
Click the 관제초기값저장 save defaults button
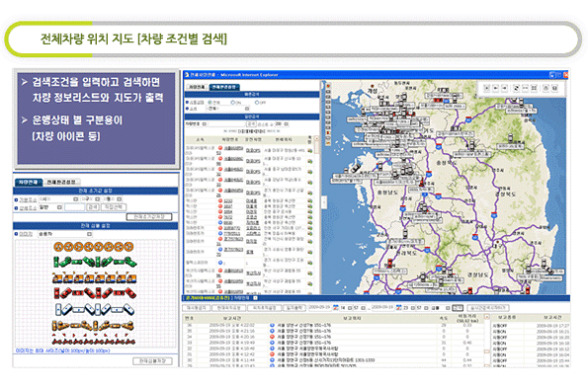(x=149, y=217)
